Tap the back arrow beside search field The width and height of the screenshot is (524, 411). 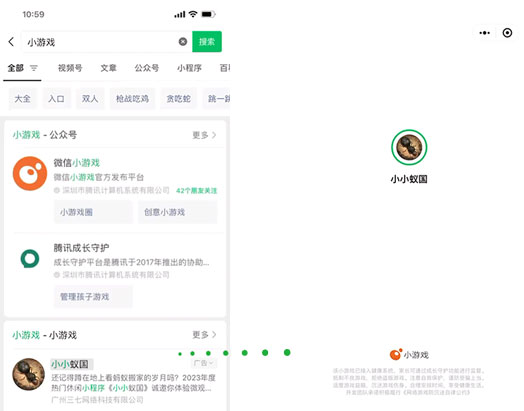pyautogui.click(x=11, y=42)
